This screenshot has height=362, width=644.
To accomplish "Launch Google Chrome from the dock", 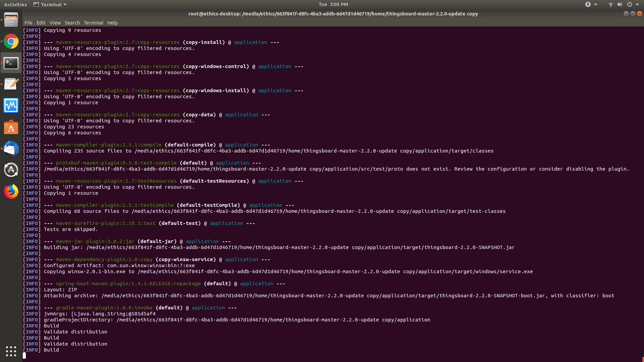I will coord(11,42).
